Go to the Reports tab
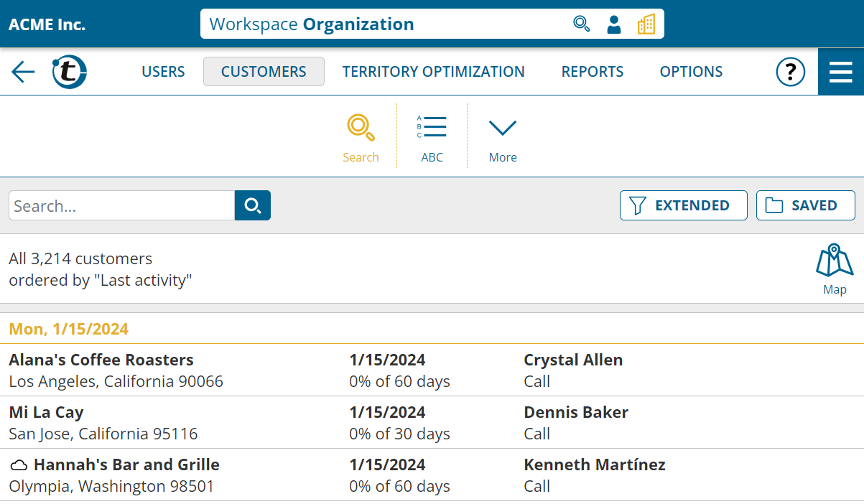Image resolution: width=864 pixels, height=504 pixels. 593,72
